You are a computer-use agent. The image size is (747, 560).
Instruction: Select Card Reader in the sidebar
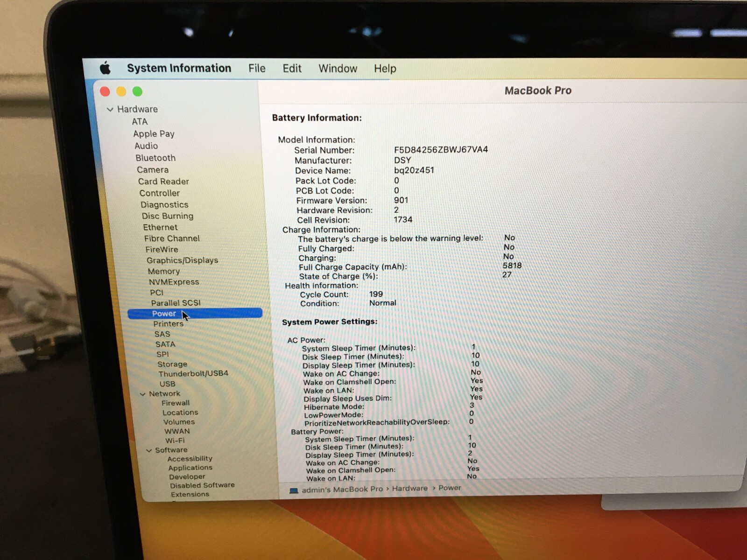(x=163, y=182)
